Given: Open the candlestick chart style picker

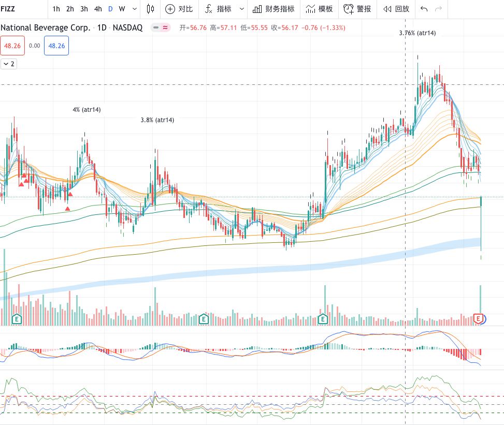Looking at the screenshot, I should click(x=151, y=9).
